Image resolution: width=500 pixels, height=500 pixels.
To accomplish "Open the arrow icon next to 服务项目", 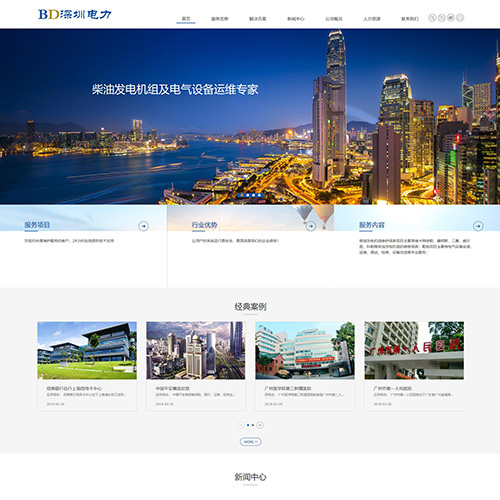I will (x=143, y=226).
